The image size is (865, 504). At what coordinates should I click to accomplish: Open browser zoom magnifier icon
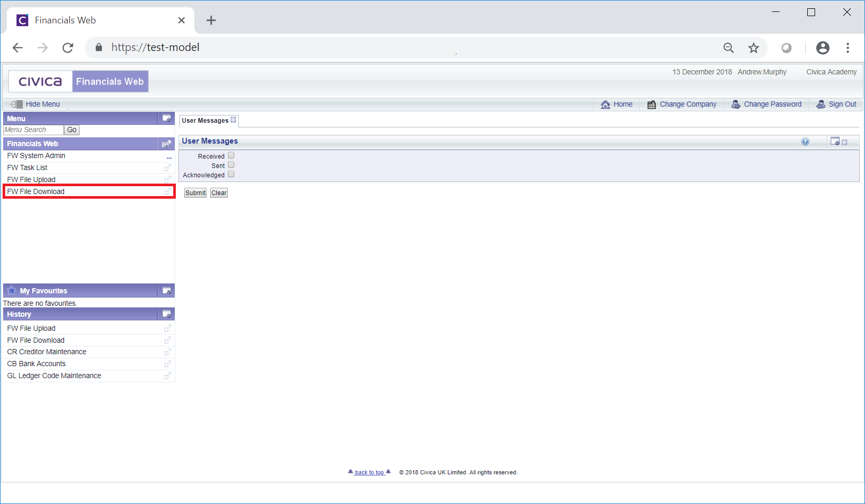pos(728,48)
